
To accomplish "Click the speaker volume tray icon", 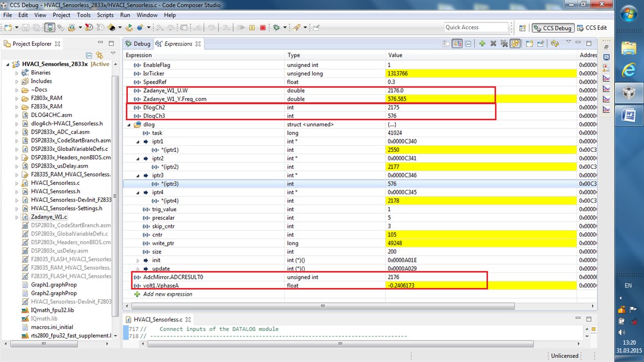I will point(621,332).
